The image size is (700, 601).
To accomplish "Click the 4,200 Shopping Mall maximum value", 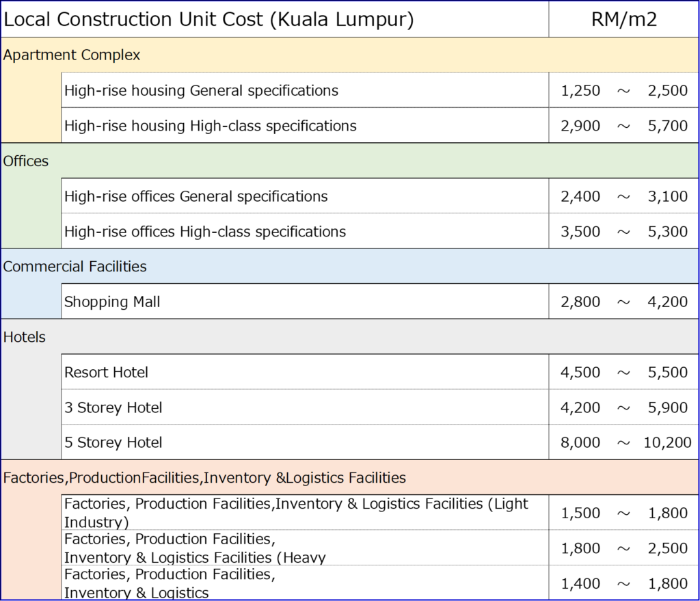I will tap(668, 302).
